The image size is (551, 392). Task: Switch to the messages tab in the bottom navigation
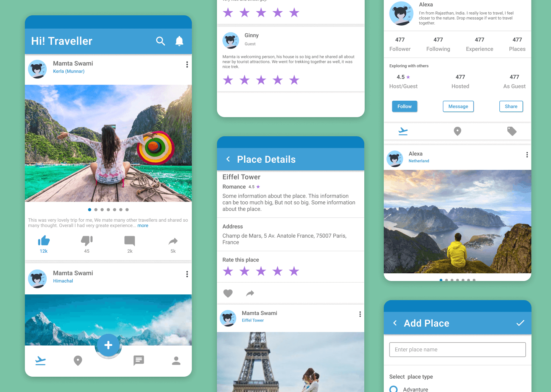pos(139,360)
